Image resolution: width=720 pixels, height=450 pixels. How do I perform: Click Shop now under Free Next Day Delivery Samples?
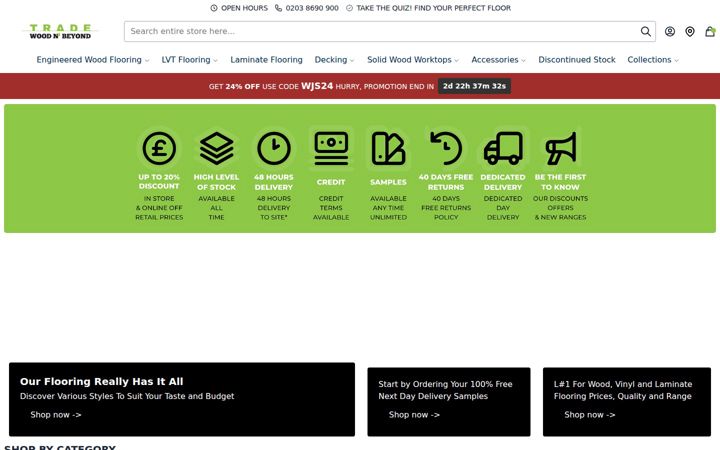[414, 415]
